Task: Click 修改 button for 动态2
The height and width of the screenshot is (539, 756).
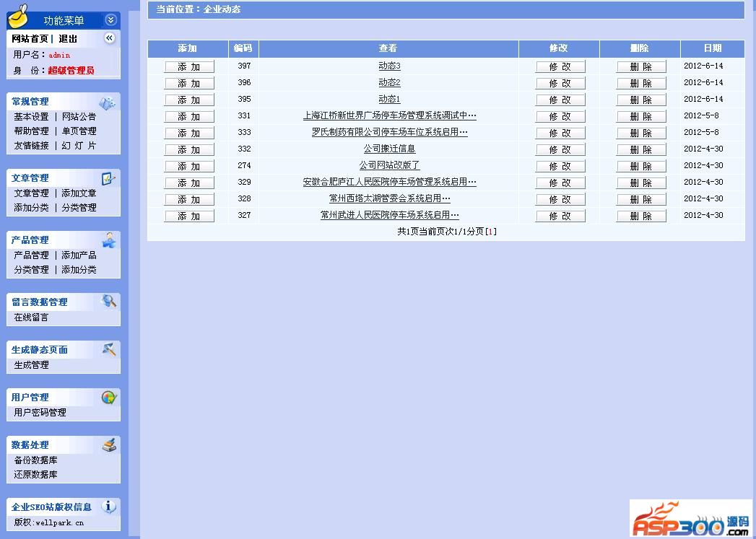Action: tap(560, 83)
